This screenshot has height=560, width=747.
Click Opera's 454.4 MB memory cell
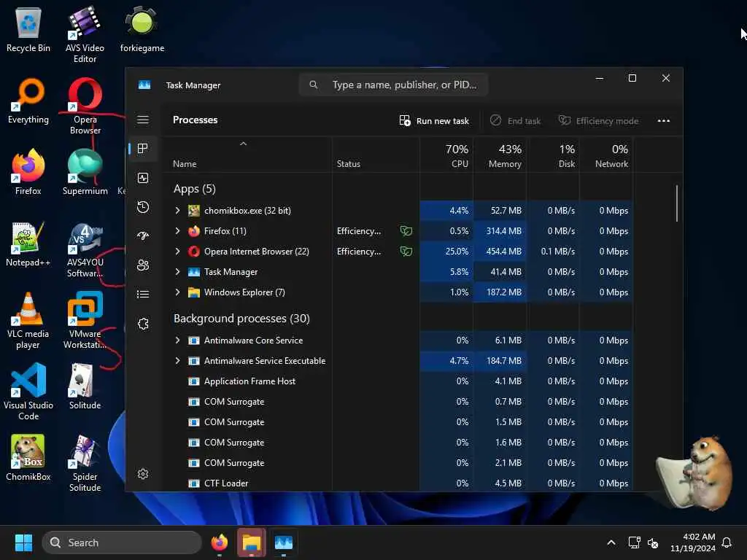(500, 251)
